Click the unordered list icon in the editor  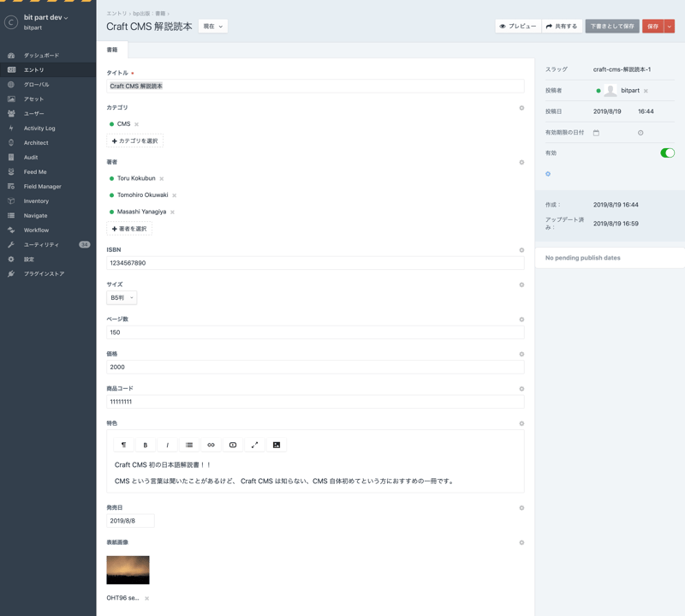pyautogui.click(x=189, y=445)
